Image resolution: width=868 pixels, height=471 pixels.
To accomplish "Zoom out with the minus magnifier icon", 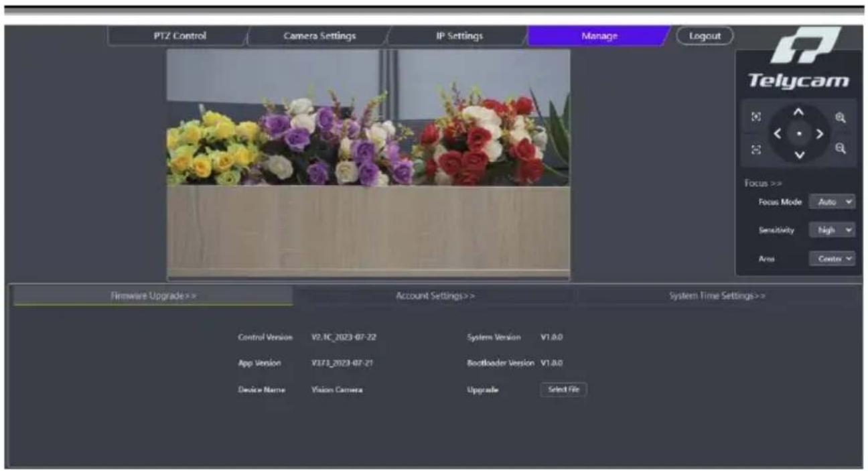I will 841,149.
